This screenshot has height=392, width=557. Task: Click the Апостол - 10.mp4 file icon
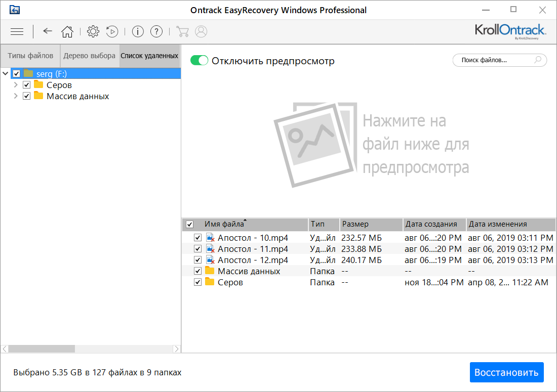pos(210,238)
